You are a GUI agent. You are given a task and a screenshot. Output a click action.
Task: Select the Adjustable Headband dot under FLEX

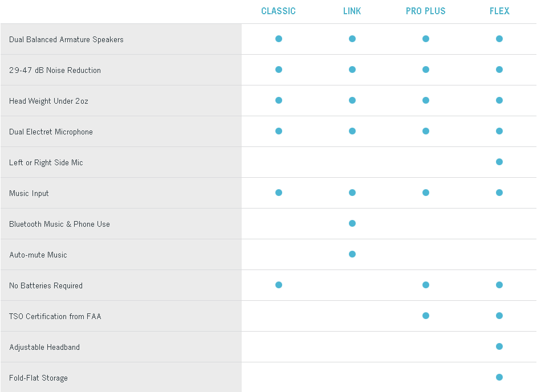(x=499, y=346)
